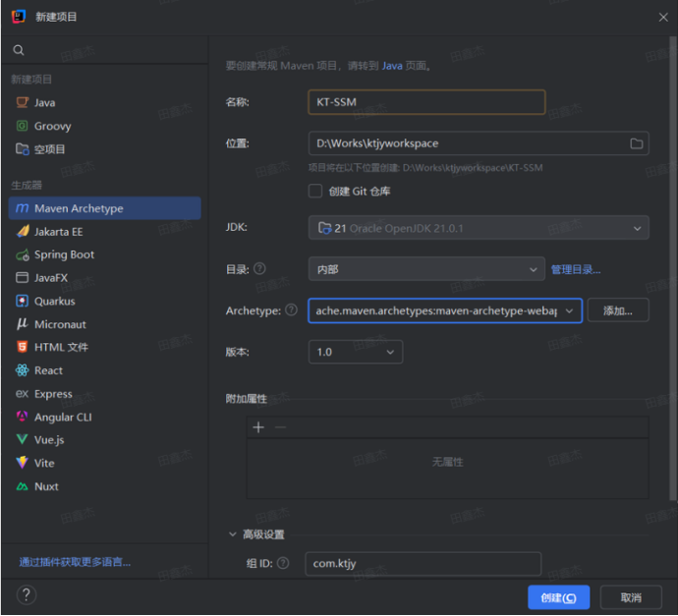Select Angular CLI entry
Image resolution: width=678 pixels, height=616 pixels.
coord(104,418)
